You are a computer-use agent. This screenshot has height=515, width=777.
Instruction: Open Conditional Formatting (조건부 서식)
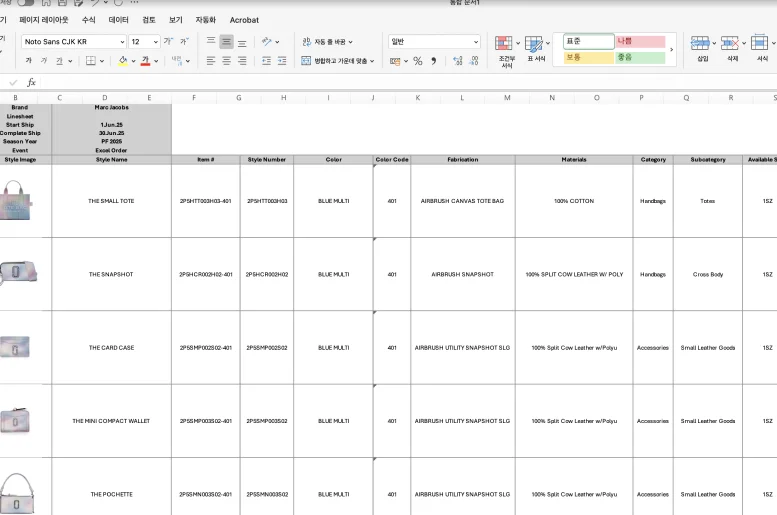pos(507,49)
